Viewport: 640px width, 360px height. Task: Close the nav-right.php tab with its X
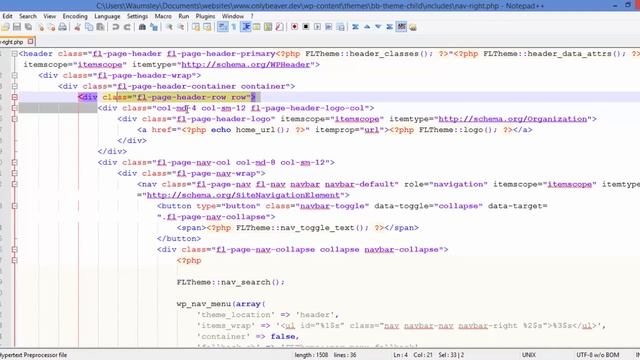tap(31, 42)
